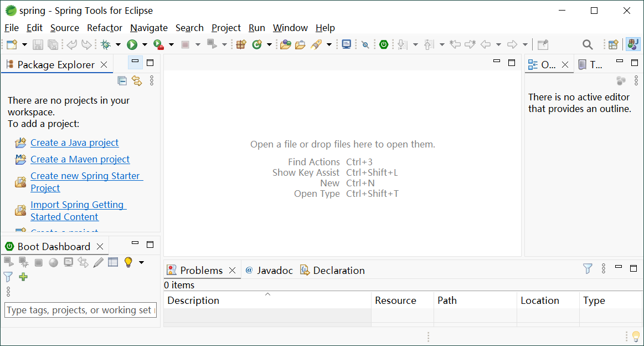Click the 'Create a Maven project' link
Viewport: 644px width, 346px height.
click(80, 159)
